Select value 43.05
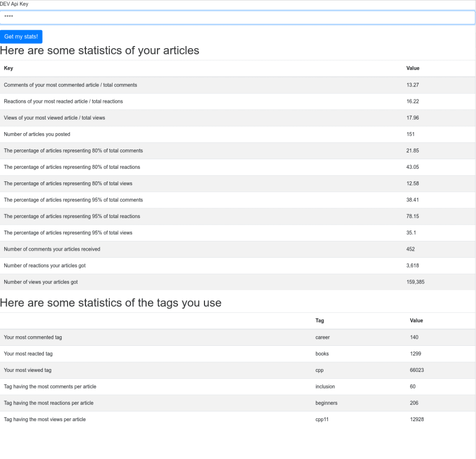Image resolution: width=476 pixels, height=459 pixels. 413,167
